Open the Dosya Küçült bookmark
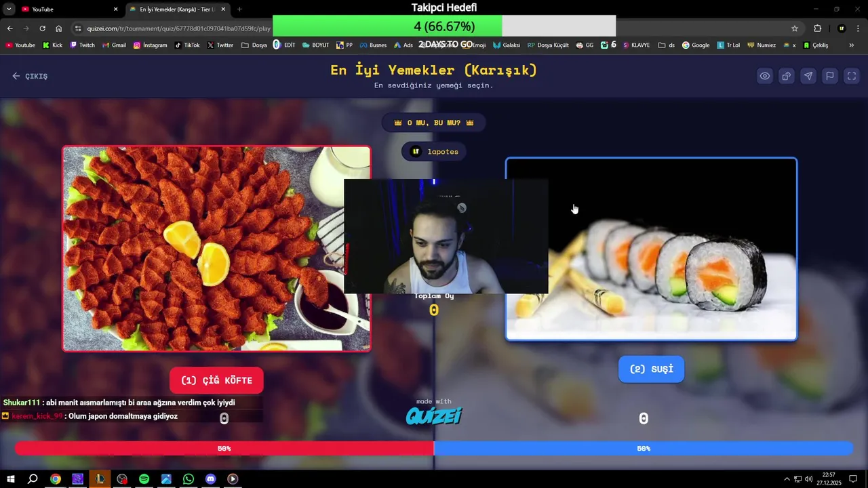Screen dimensions: 868x488 548,45
